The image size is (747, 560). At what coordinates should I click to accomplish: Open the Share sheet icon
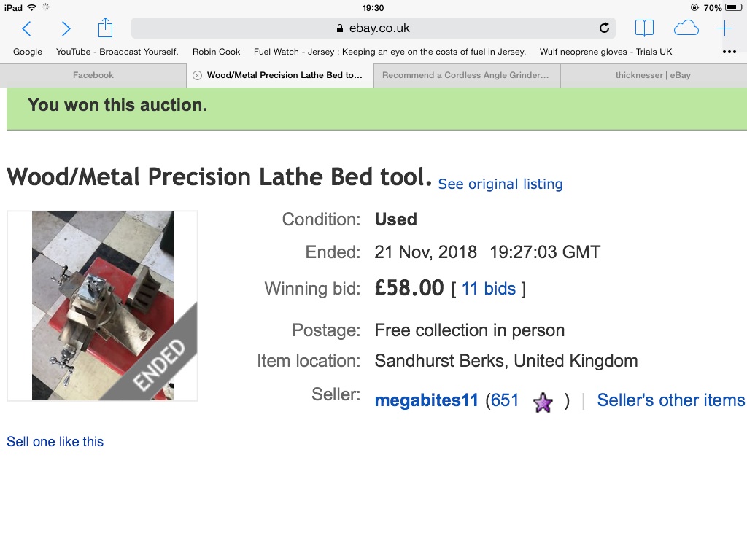[x=105, y=28]
